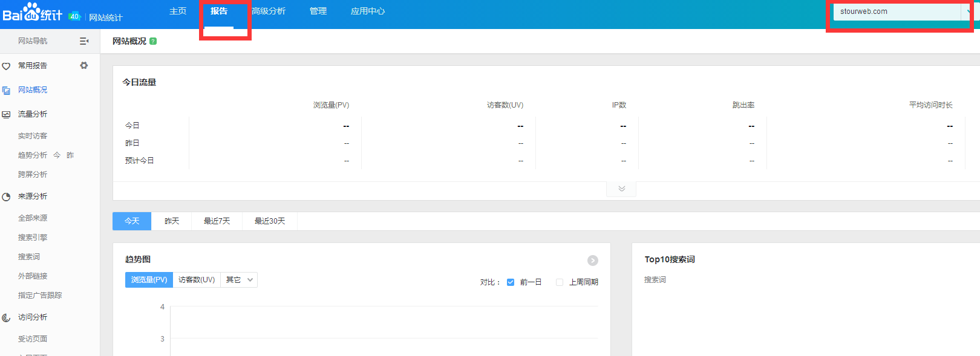The image size is (980, 356).
Task: Click the pie chart icon for 来源分析
Action: pos(6,196)
